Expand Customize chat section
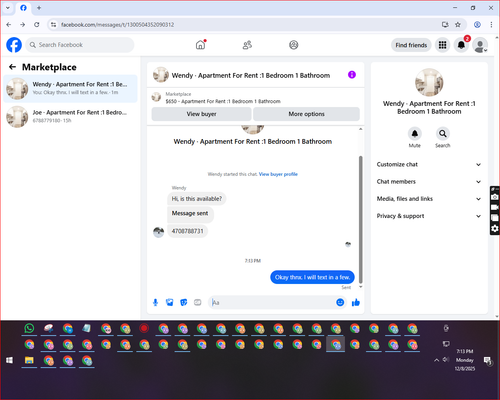The width and height of the screenshot is (500, 400). click(x=429, y=164)
